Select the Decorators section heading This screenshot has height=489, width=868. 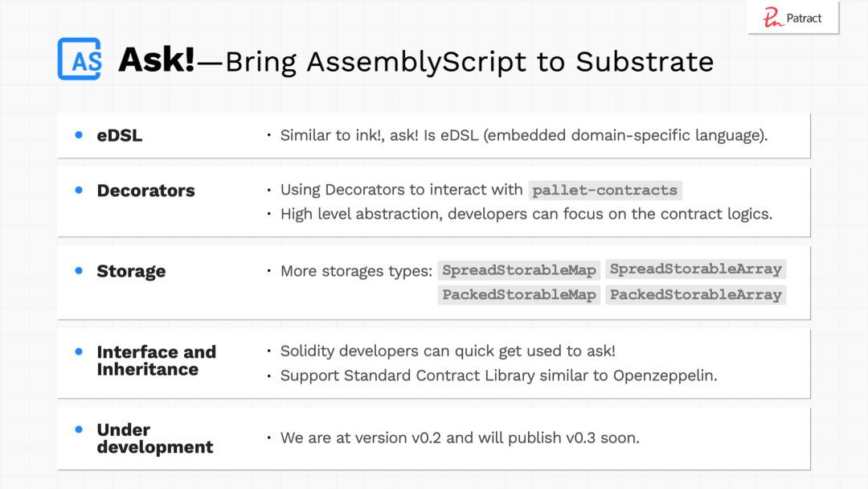[x=145, y=191]
